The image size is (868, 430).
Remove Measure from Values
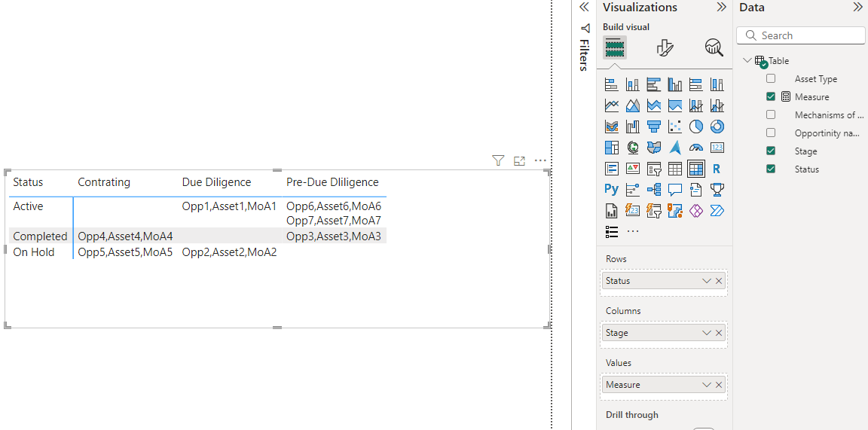pos(719,385)
